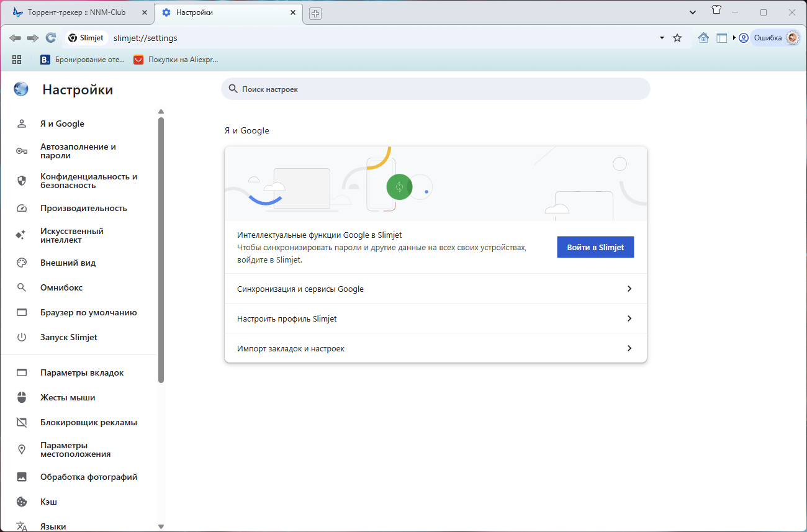Open Покупки на Aliexpr... bookmark

pyautogui.click(x=176, y=60)
